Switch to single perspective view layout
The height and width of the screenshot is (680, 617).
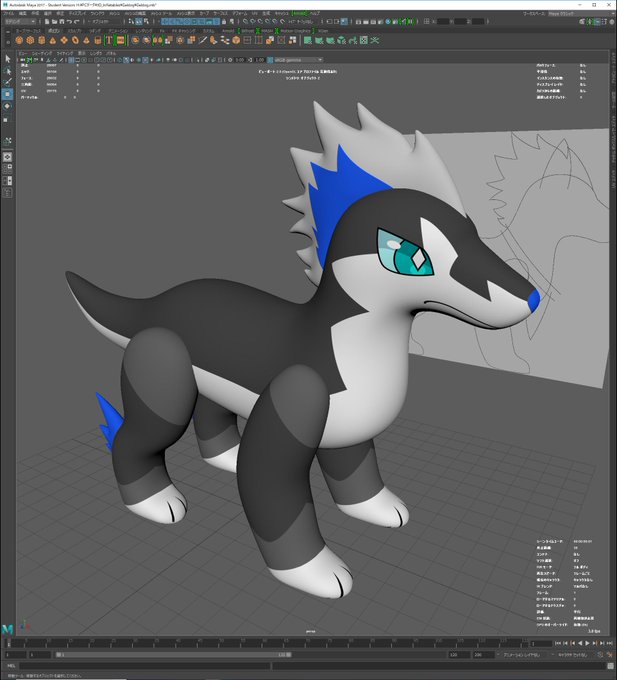click(x=7, y=157)
